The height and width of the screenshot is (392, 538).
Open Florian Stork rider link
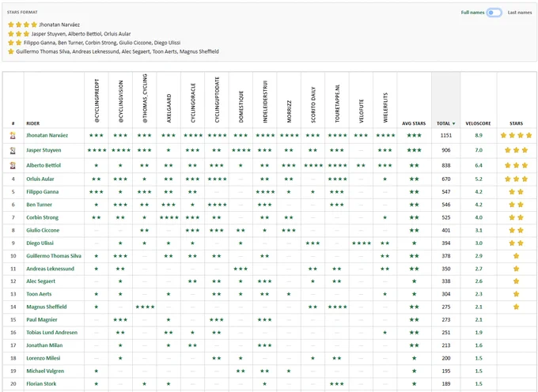[41, 384]
